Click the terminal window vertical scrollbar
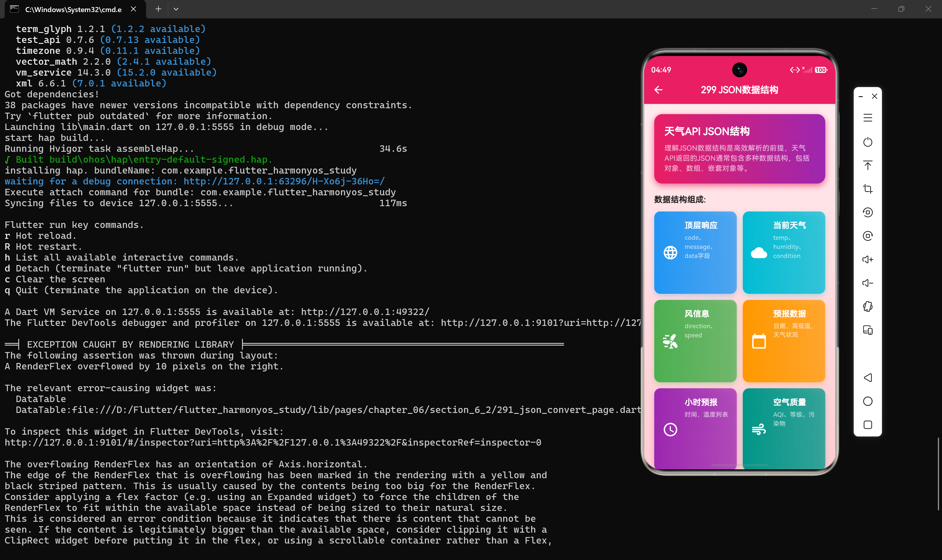Image resolution: width=942 pixels, height=560 pixels. click(x=938, y=474)
